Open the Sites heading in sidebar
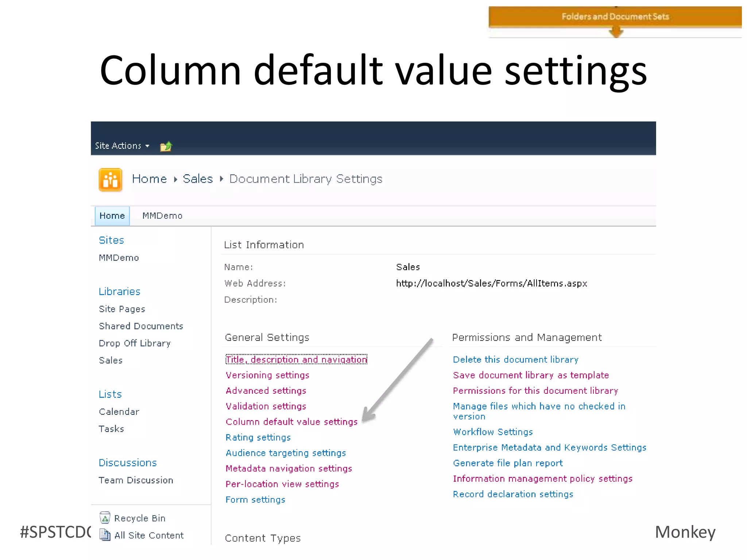 pyautogui.click(x=112, y=240)
